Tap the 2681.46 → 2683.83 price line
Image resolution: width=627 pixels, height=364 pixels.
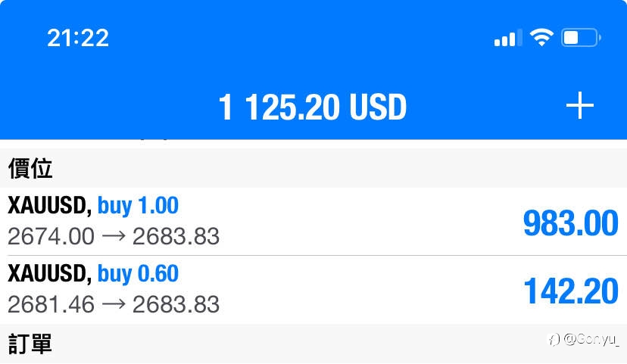[114, 304]
